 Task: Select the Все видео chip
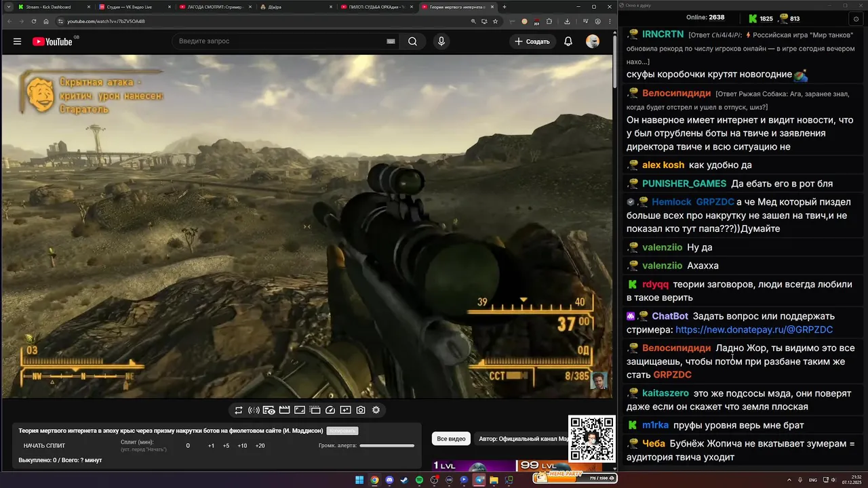coord(451,439)
